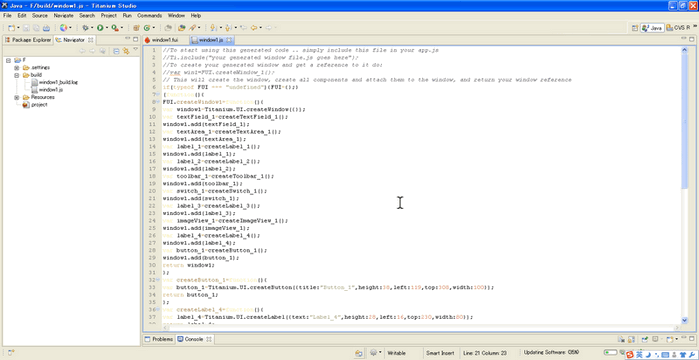
Task: Toggle Link with Editor in Navigator
Action: (x=126, y=51)
